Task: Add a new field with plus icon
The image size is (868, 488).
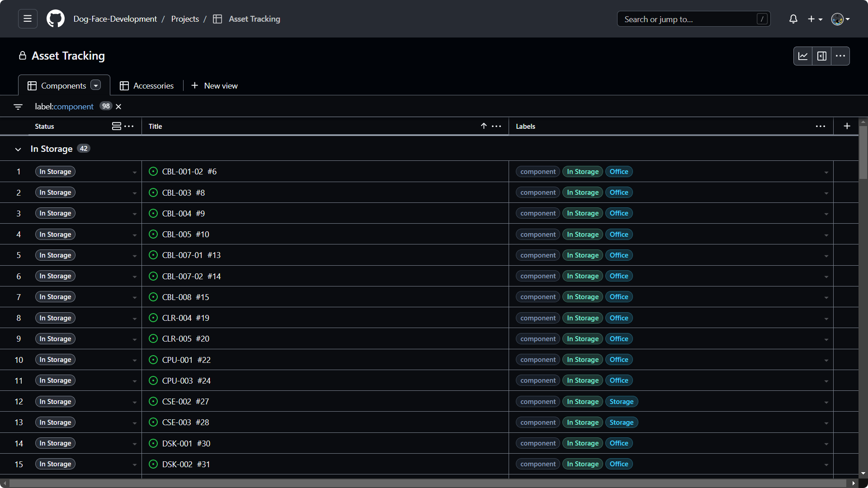Action: coord(847,126)
